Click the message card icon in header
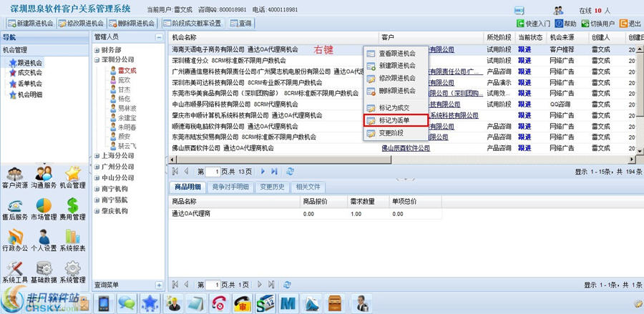 click(519, 10)
